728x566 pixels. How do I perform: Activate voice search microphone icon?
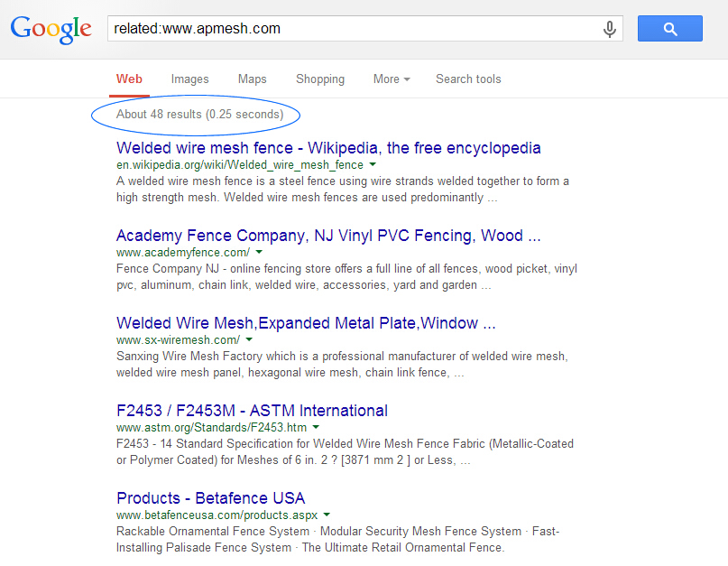(610, 29)
